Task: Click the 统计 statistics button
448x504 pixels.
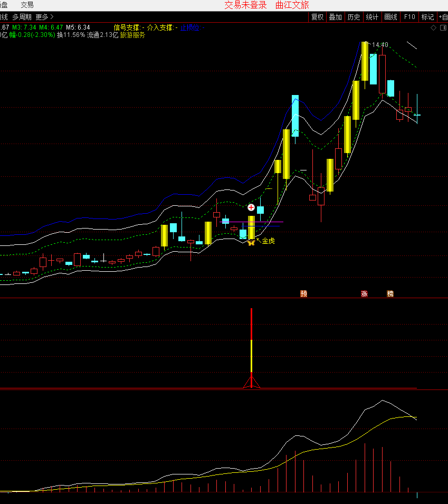Action: (x=372, y=17)
